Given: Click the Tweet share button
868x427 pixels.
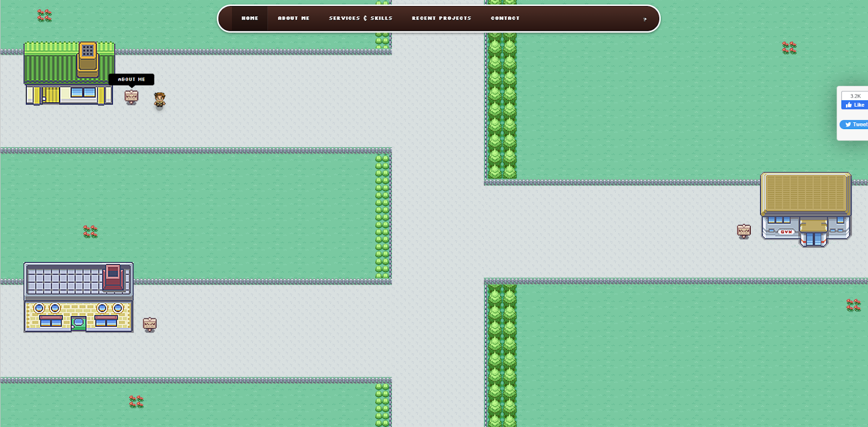Looking at the screenshot, I should (x=854, y=125).
